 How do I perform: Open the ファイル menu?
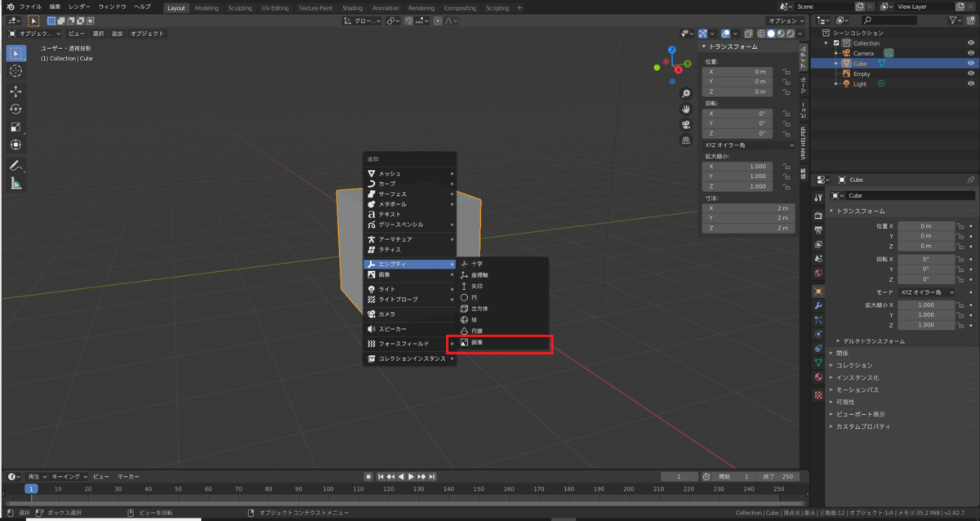pos(30,7)
